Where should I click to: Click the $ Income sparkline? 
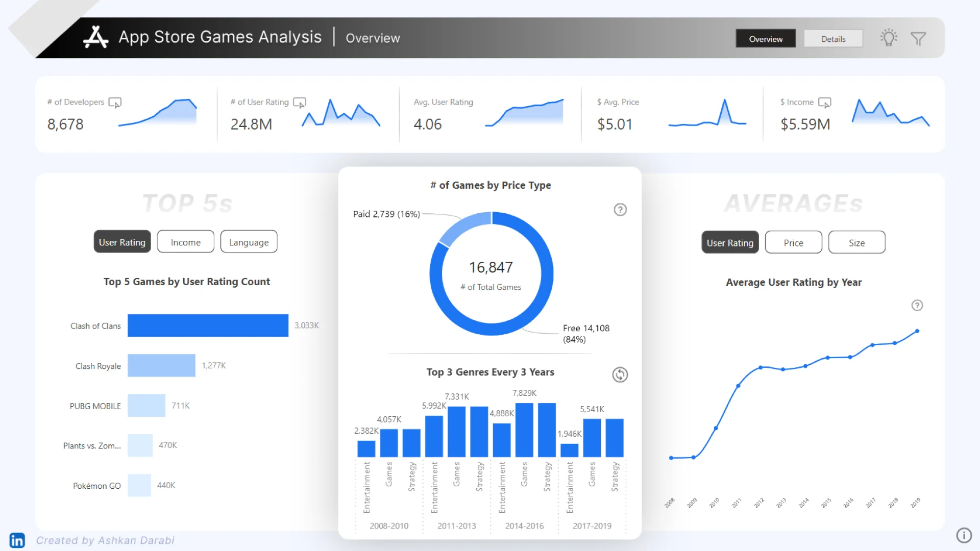coord(891,113)
